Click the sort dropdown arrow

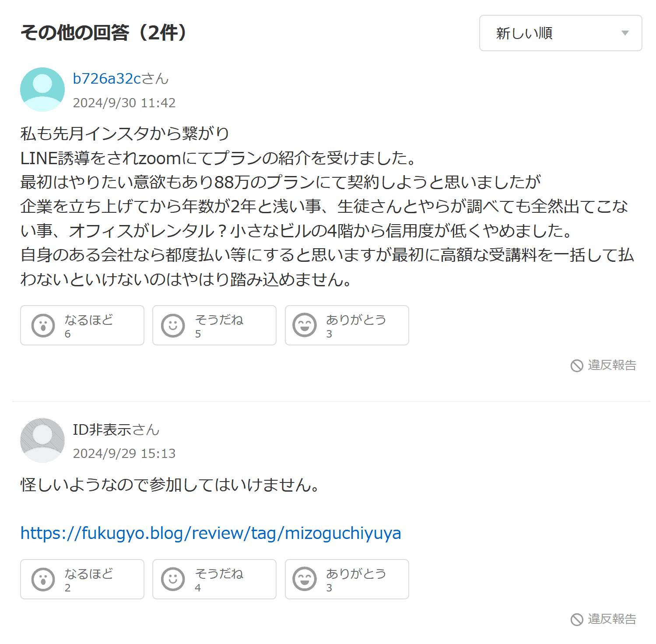pos(625,33)
